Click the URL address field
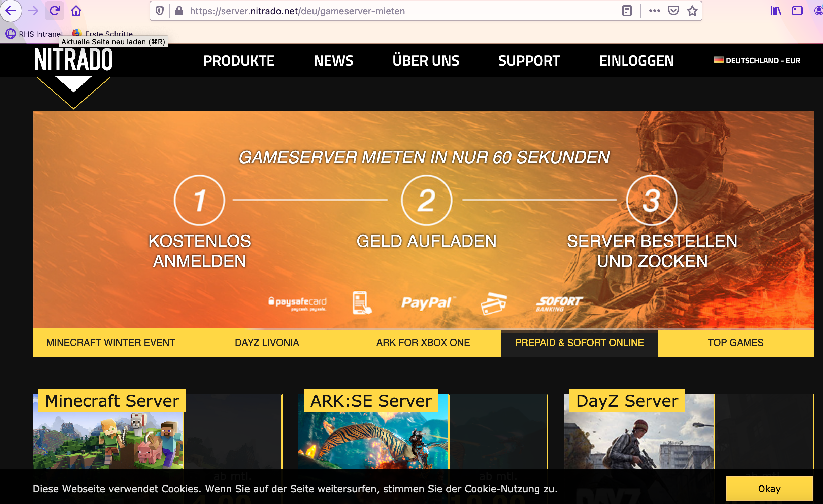Viewport: 823px width, 504px height. click(x=370, y=11)
